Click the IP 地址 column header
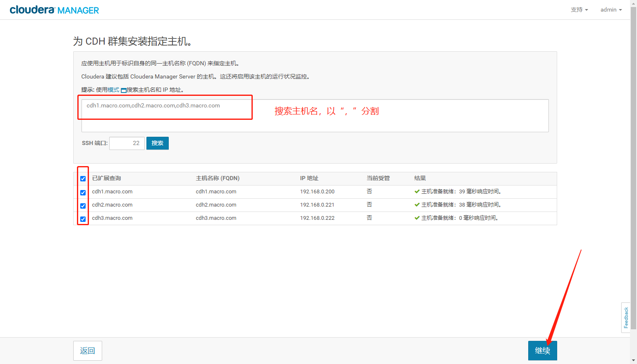 point(309,178)
